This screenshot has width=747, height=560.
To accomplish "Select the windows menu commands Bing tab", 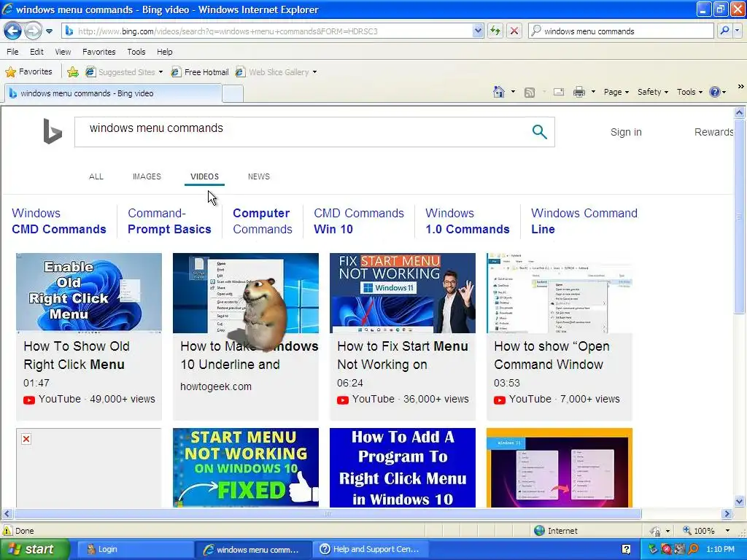I will point(113,93).
